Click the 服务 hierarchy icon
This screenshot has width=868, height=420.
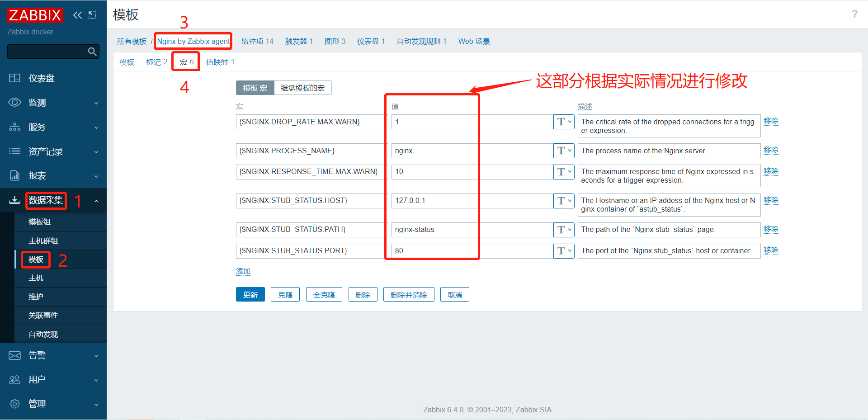pos(14,127)
